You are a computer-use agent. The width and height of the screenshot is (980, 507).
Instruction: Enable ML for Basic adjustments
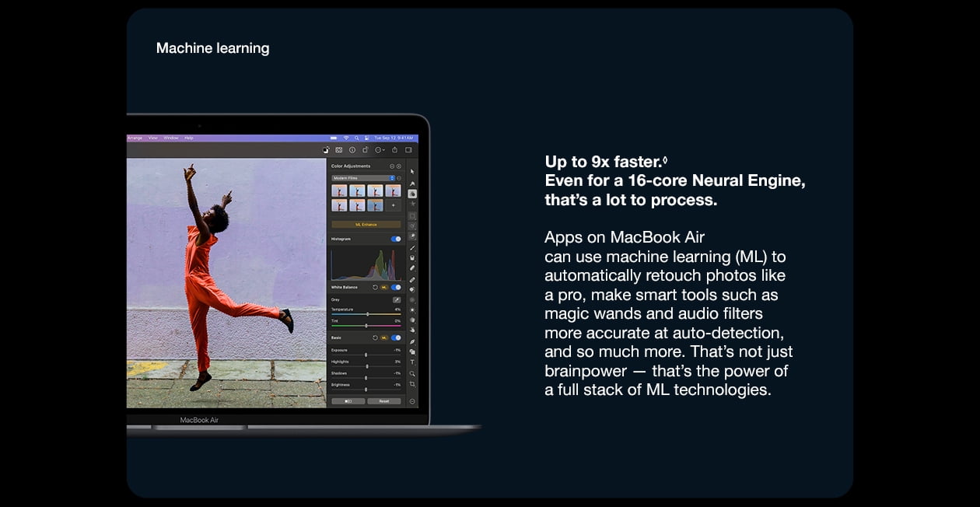click(383, 337)
